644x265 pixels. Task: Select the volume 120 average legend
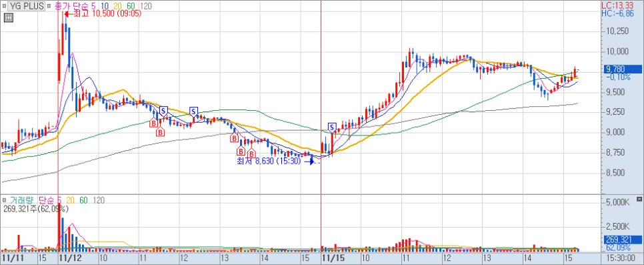click(99, 200)
